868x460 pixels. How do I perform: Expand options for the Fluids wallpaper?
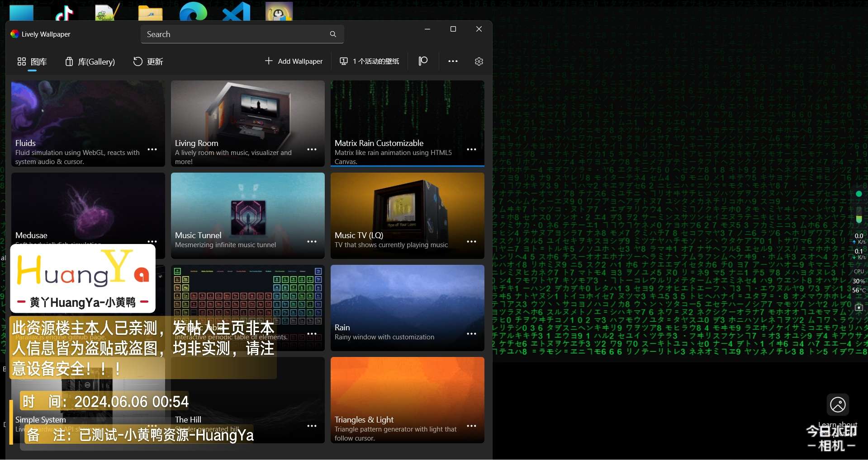coord(152,150)
